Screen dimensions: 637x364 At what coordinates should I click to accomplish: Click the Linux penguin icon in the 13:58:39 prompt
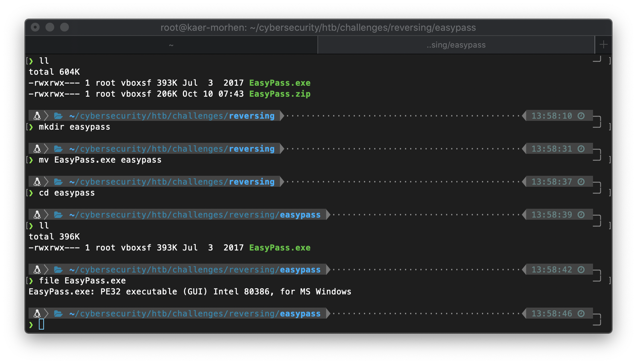(x=37, y=215)
